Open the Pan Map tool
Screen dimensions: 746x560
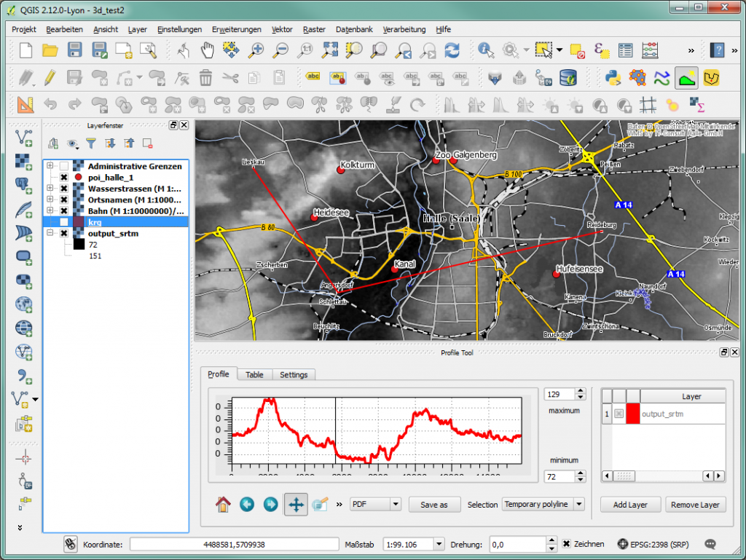[x=208, y=51]
